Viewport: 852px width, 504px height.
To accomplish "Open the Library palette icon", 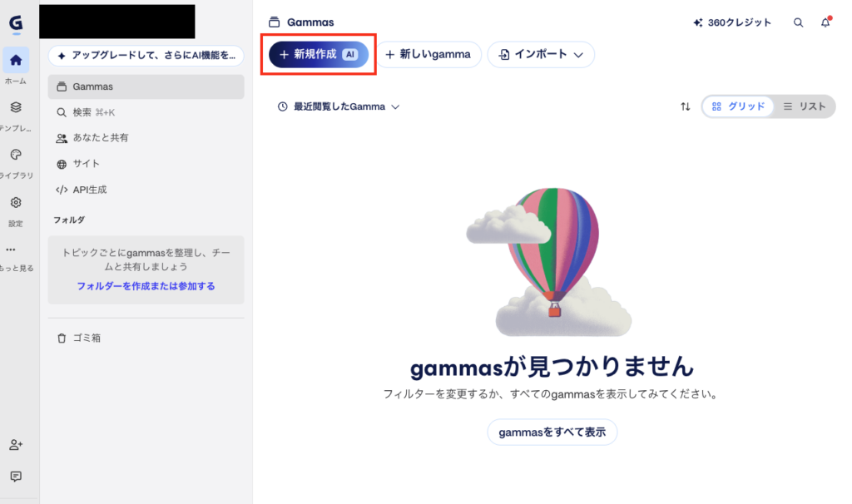I will (16, 155).
